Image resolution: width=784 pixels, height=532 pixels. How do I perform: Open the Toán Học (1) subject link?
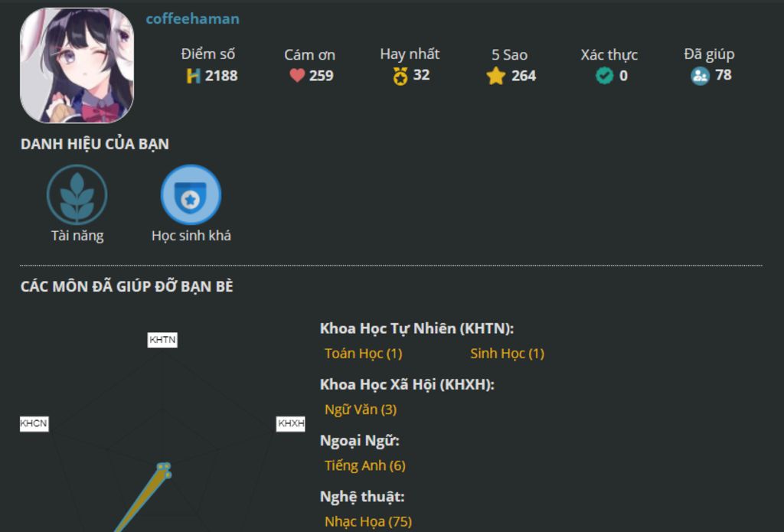(x=363, y=354)
